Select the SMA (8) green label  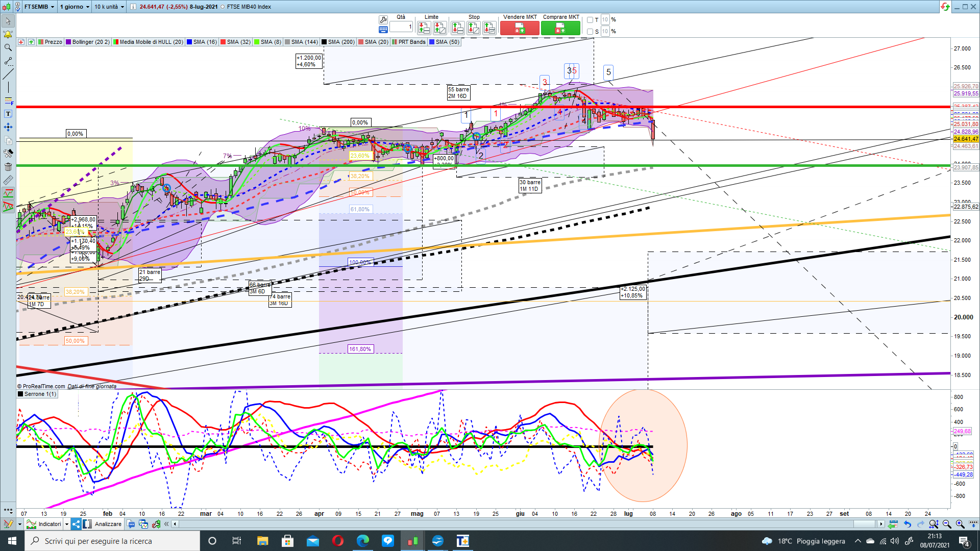(x=268, y=42)
